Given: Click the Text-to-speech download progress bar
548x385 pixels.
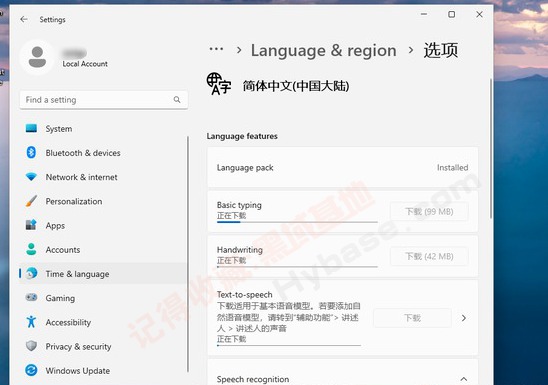Looking at the screenshot, I should tap(289, 346).
